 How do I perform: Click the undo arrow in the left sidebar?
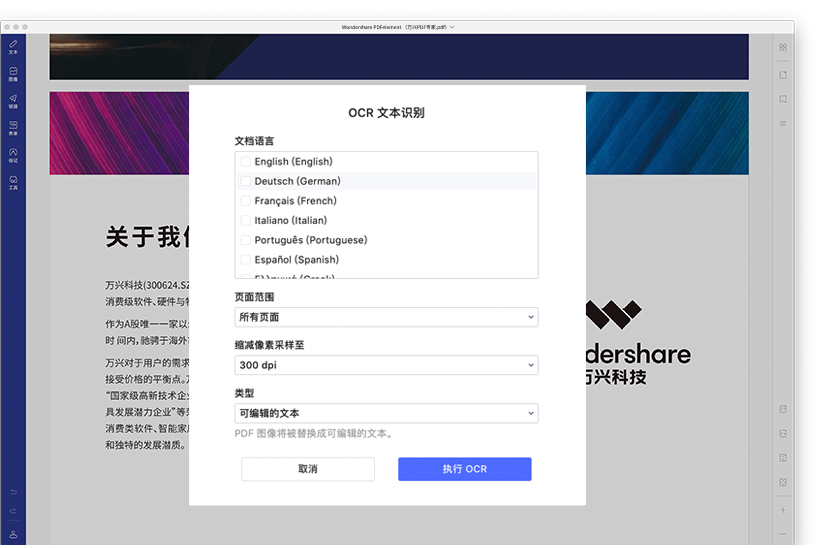(x=13, y=492)
